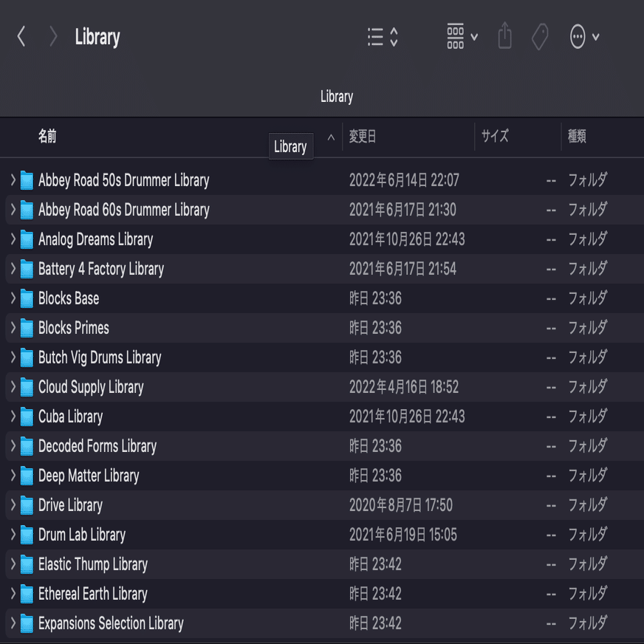Sort by the 変更日 column header
Viewport: 644px width, 644px height.
[x=362, y=136]
